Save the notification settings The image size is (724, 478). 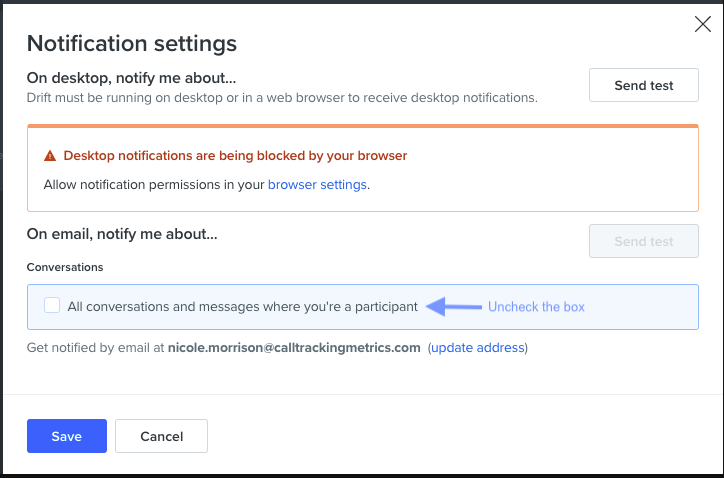point(66,436)
